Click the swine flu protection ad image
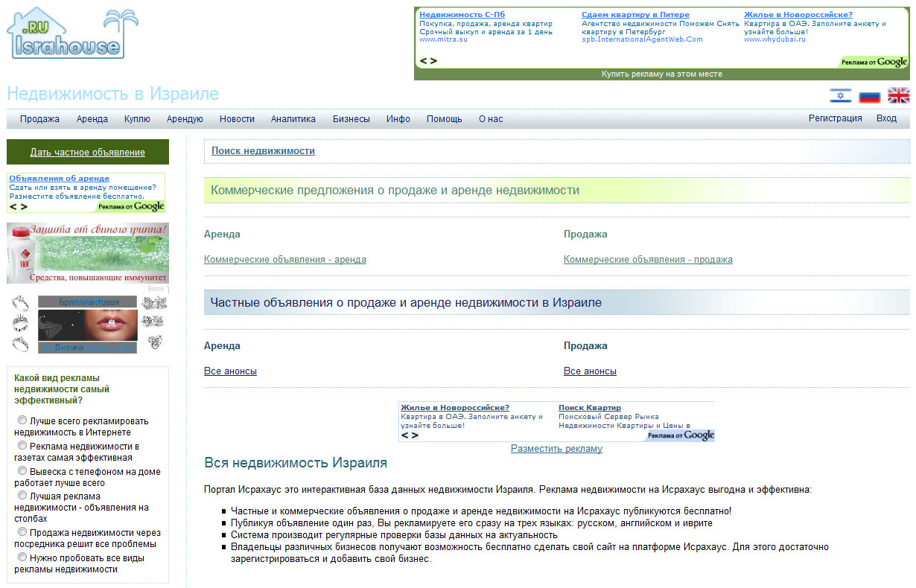 (x=87, y=252)
